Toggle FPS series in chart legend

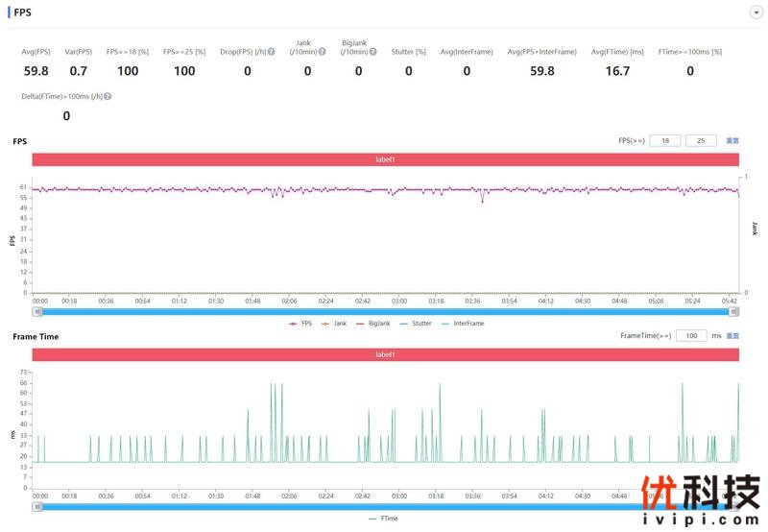pos(300,324)
